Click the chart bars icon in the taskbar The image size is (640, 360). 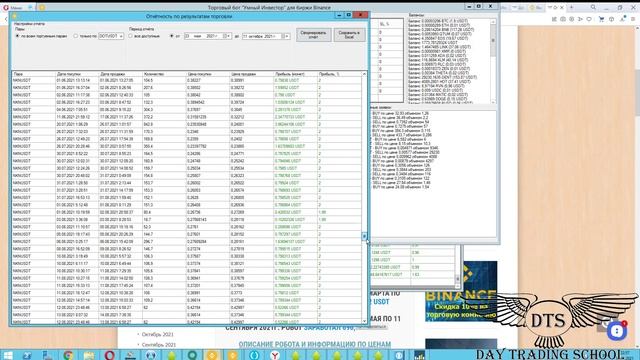click(x=419, y=355)
